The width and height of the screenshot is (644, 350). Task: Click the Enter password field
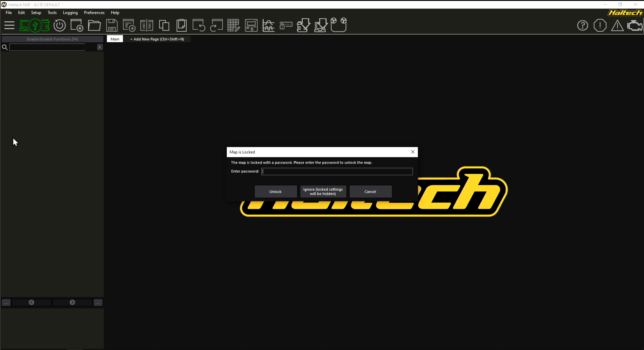(x=337, y=171)
